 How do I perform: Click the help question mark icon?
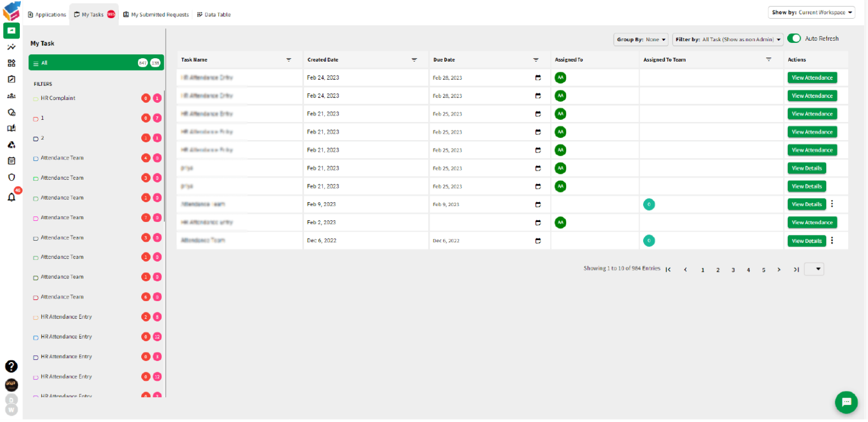[x=11, y=367]
